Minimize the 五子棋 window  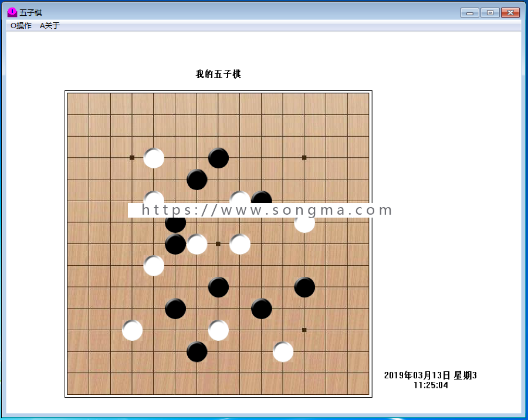tap(470, 13)
